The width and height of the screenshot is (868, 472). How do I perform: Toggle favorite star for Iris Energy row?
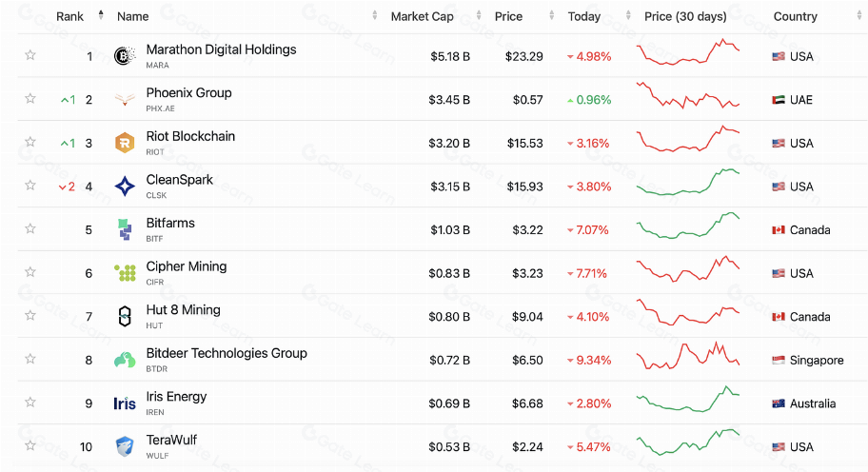(x=30, y=403)
